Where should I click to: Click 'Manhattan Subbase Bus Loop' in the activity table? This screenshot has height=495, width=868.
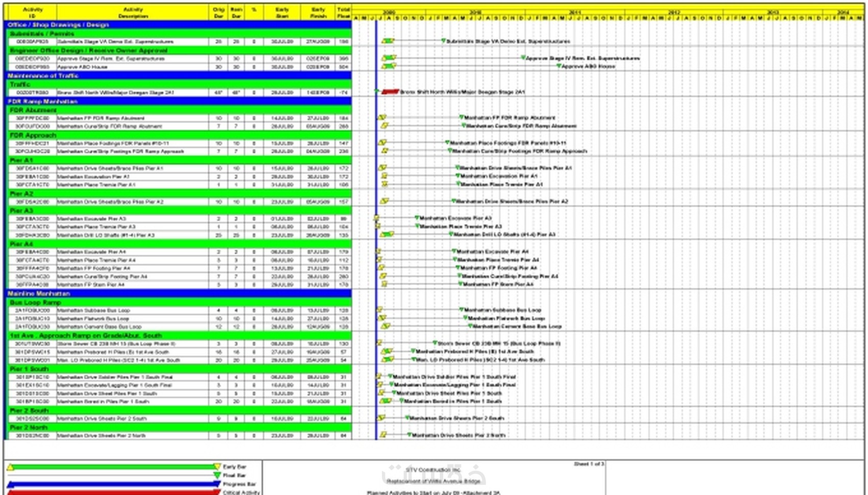(x=93, y=310)
